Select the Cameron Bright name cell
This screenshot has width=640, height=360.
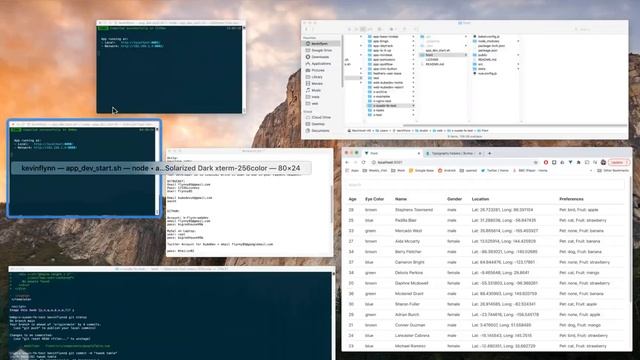tap(409, 262)
